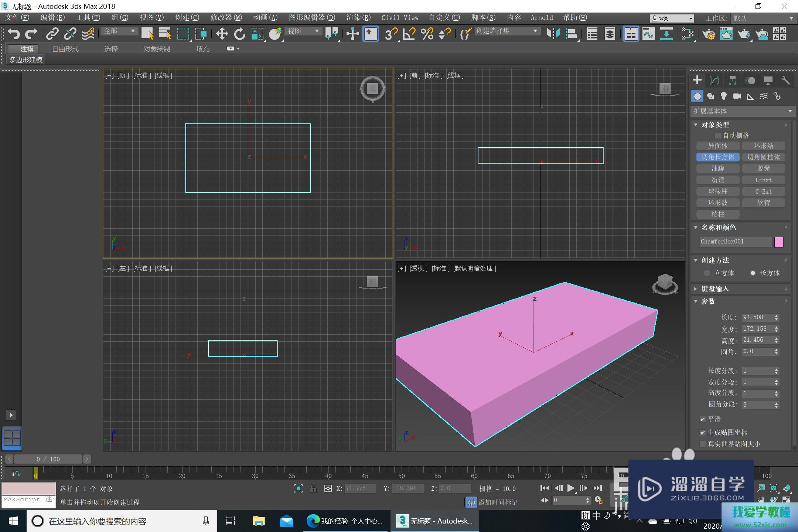Click the 胶囊 object type button
Image resolution: width=798 pixels, height=532 pixels.
click(x=763, y=168)
